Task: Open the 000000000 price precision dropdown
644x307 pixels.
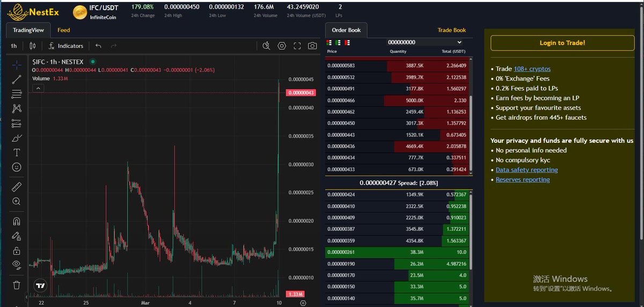Action: pos(425,42)
